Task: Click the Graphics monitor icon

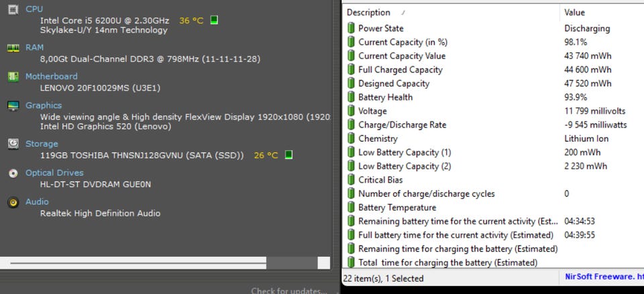Action: [x=13, y=106]
